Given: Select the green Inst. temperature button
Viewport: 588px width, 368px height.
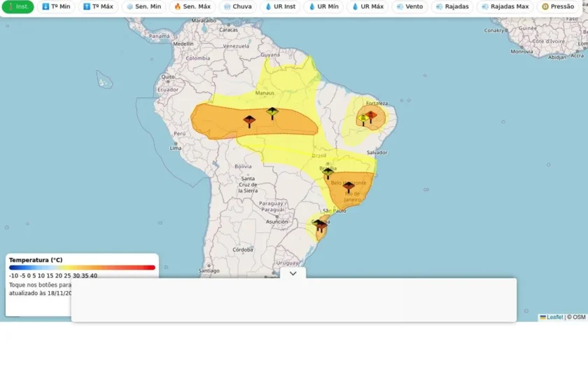Looking at the screenshot, I should [17, 6].
